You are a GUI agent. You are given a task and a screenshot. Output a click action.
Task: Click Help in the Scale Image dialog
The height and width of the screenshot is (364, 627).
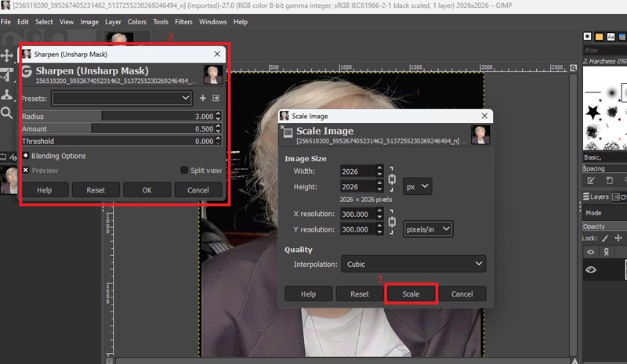pos(308,294)
